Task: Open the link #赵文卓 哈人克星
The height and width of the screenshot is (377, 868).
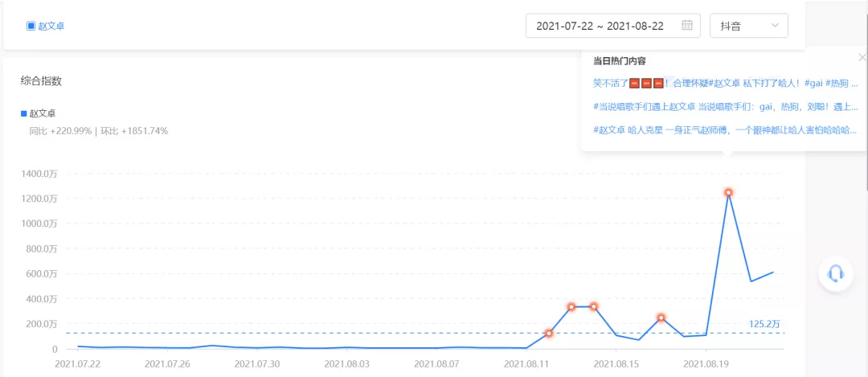Action: click(x=725, y=130)
